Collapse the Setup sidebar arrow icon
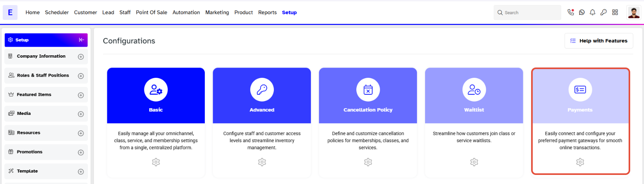The width and height of the screenshot is (644, 184). pyautogui.click(x=81, y=40)
